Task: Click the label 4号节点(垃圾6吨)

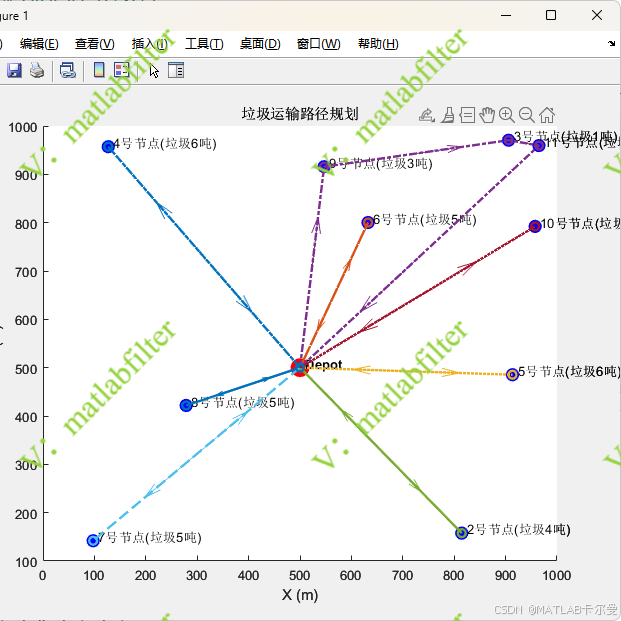Action: click(x=165, y=143)
